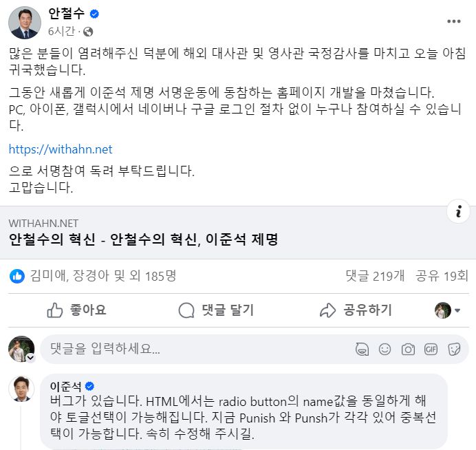Open the GIF picker in comment box
Screen dimensions: 476x450
[431, 350]
